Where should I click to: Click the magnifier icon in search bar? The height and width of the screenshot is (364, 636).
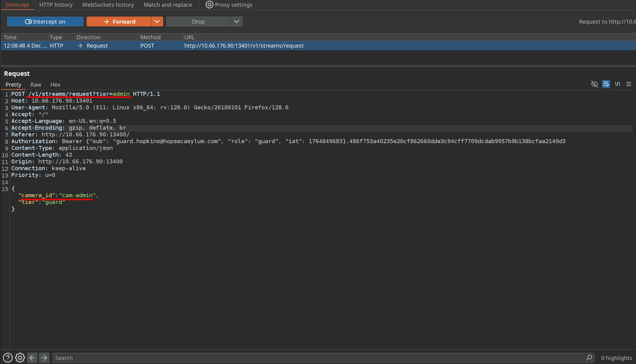(x=589, y=358)
